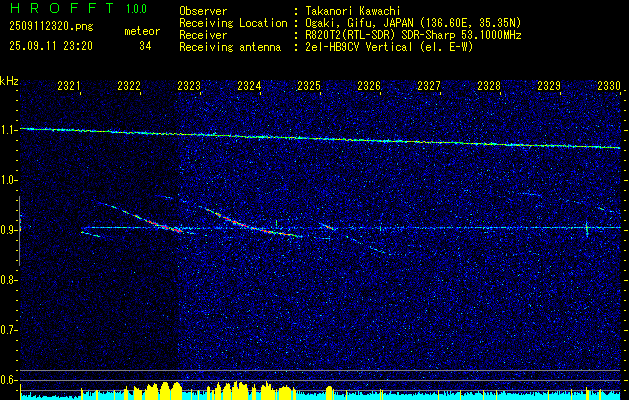
Task: Click the observer name Takanori Kawachi
Action: 352,11
